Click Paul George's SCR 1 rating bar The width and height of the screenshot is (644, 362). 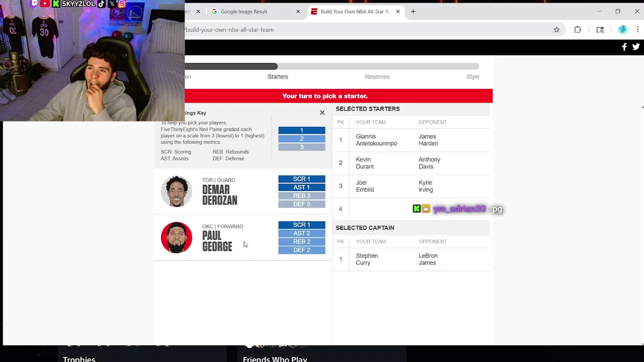pos(302,225)
